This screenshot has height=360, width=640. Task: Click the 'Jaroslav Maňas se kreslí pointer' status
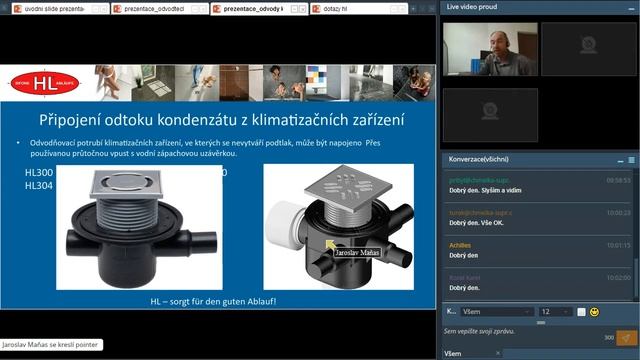click(51, 345)
